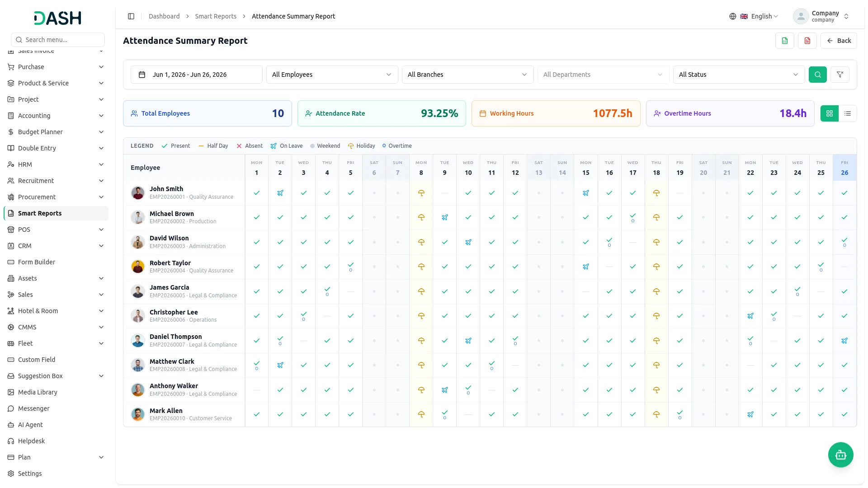Expand the Product & Service menu
The height and width of the screenshot is (488, 868).
point(56,83)
